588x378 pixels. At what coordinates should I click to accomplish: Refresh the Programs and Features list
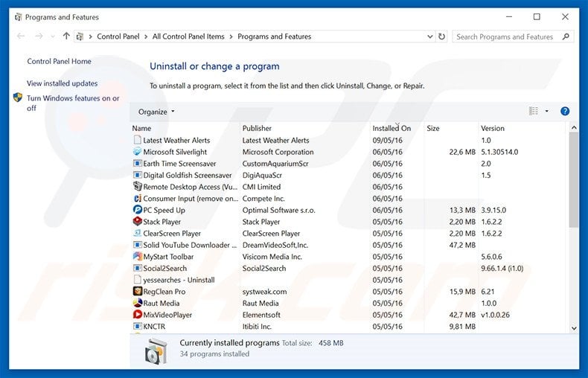(x=442, y=36)
